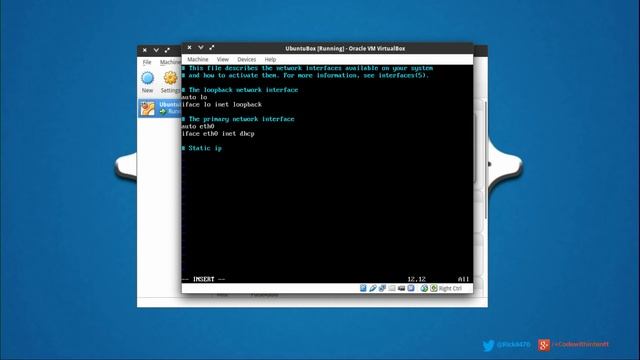Open Machine menu in VirtualBox Manager window
This screenshot has height=360, width=640.
click(170, 62)
